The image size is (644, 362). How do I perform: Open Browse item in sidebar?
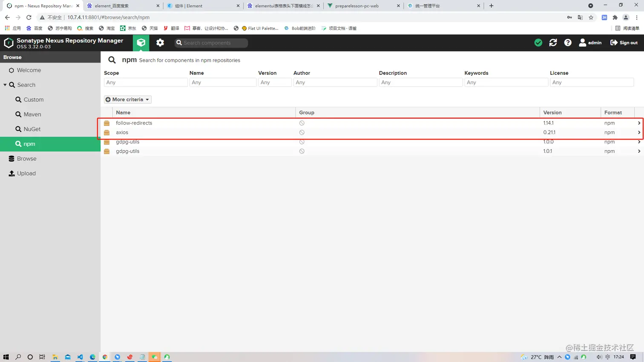[x=26, y=159]
